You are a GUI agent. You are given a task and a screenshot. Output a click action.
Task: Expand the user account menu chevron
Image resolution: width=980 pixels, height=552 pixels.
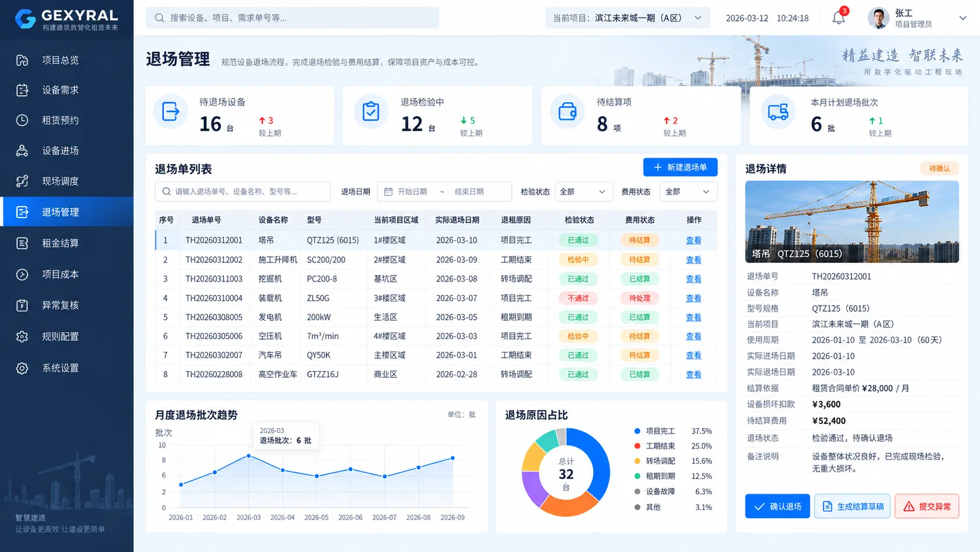(962, 18)
